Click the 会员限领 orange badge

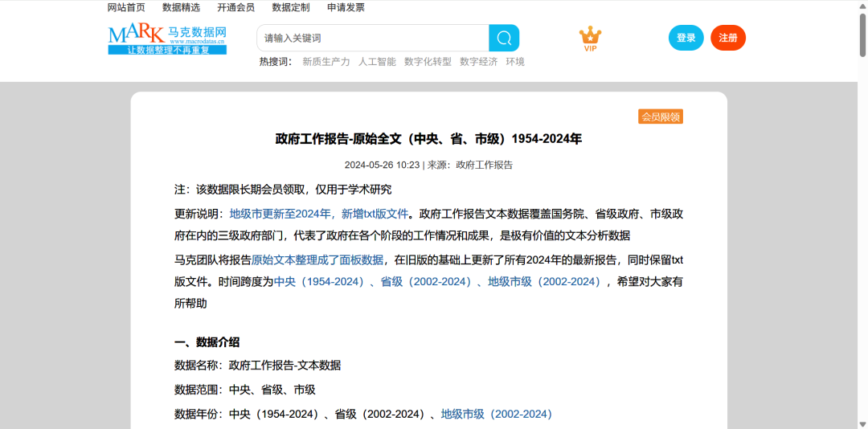(x=661, y=116)
